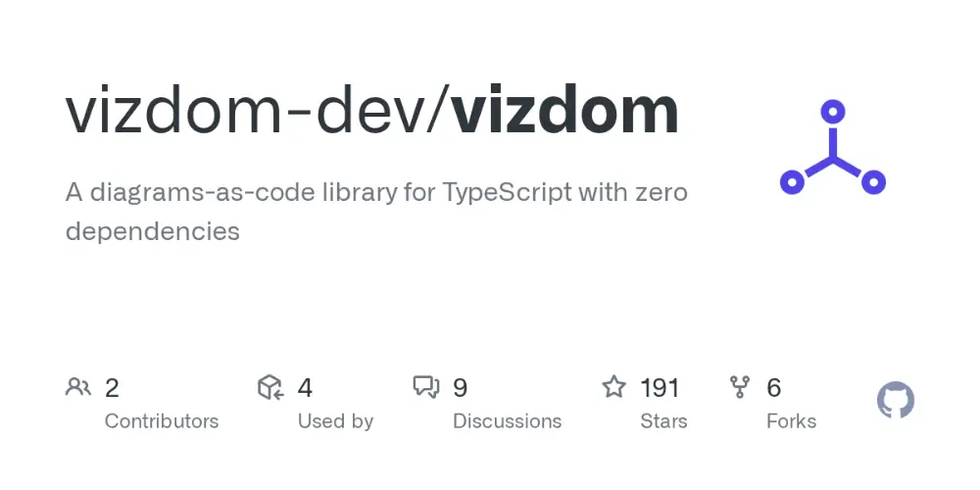Click the bottom-left node of vizdom logo
The height and width of the screenshot is (490, 980).
point(793,182)
